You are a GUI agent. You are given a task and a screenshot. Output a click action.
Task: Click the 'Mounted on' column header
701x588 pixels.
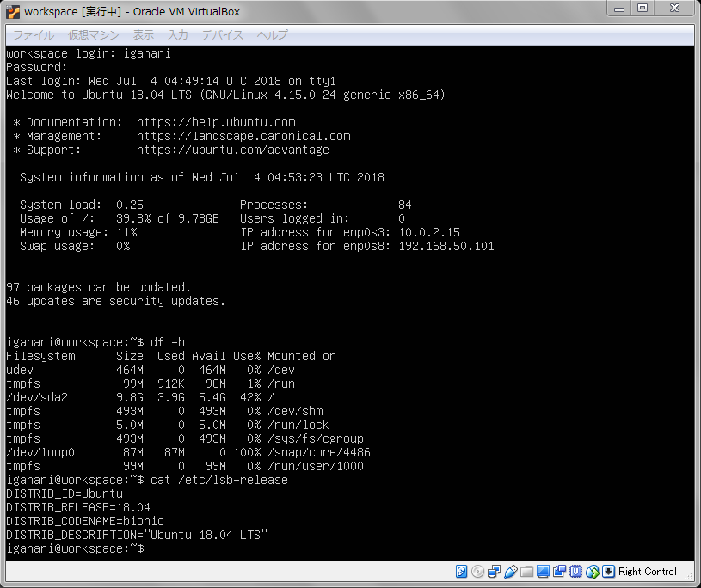pos(302,356)
